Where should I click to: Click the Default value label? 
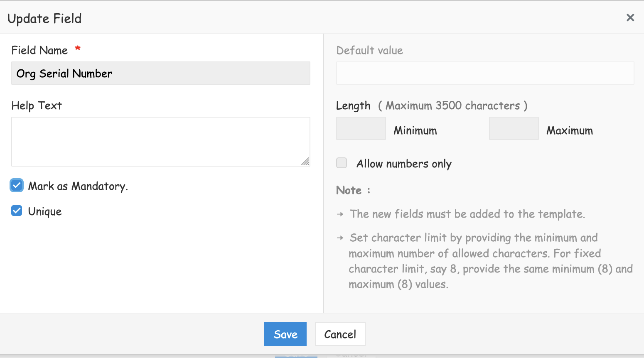[370, 50]
